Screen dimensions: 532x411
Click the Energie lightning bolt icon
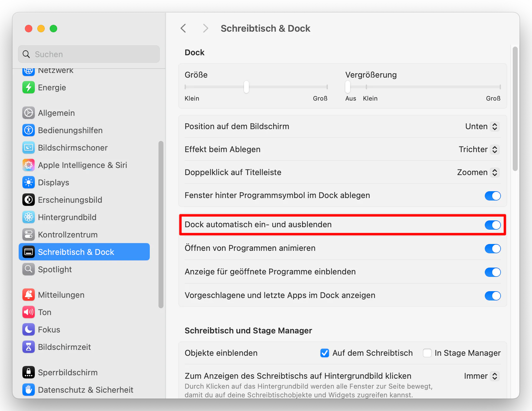point(29,88)
